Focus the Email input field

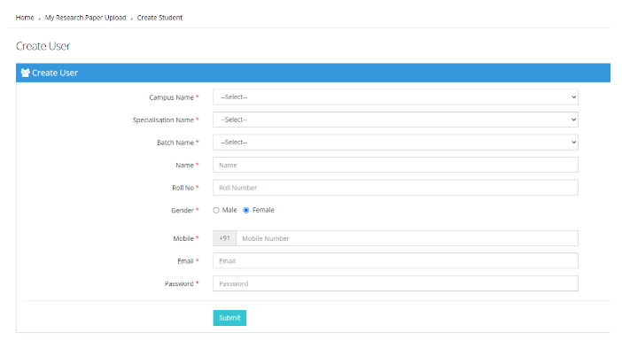pyautogui.click(x=395, y=261)
